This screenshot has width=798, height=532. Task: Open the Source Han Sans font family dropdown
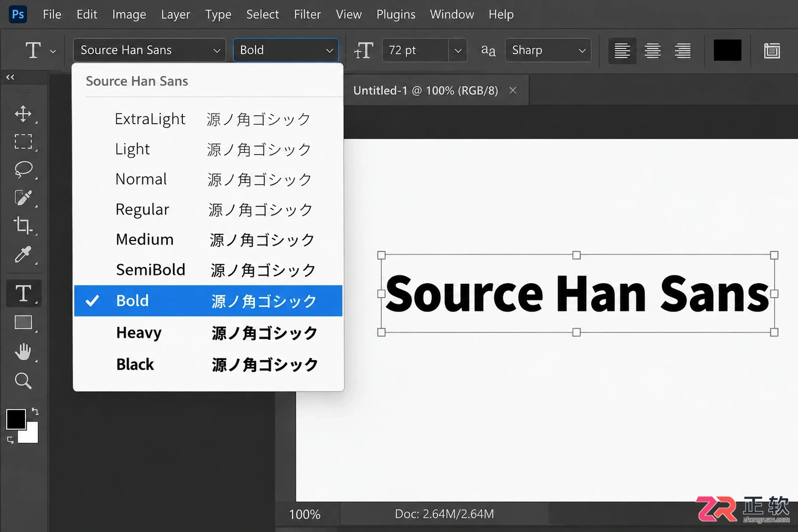[x=149, y=50]
